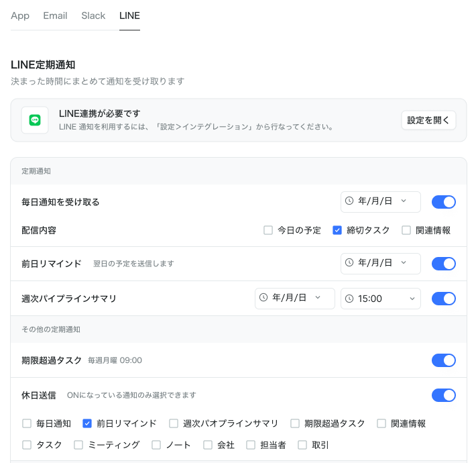Open the Email tab
The width and height of the screenshot is (476, 463).
click(55, 15)
